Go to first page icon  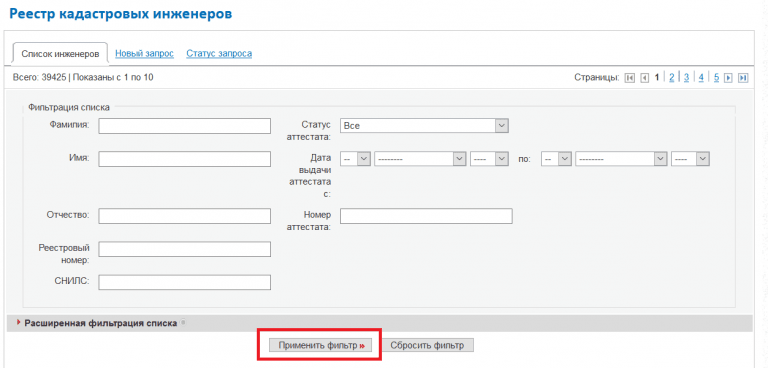click(x=629, y=78)
